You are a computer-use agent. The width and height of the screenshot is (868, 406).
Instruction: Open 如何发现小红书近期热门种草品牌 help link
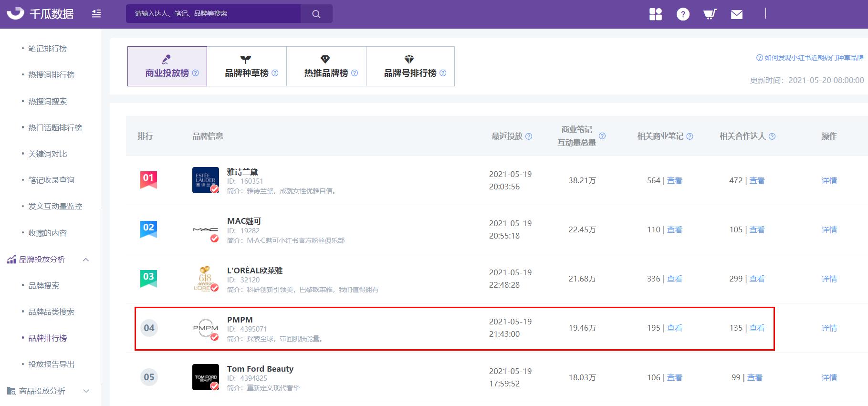810,58
